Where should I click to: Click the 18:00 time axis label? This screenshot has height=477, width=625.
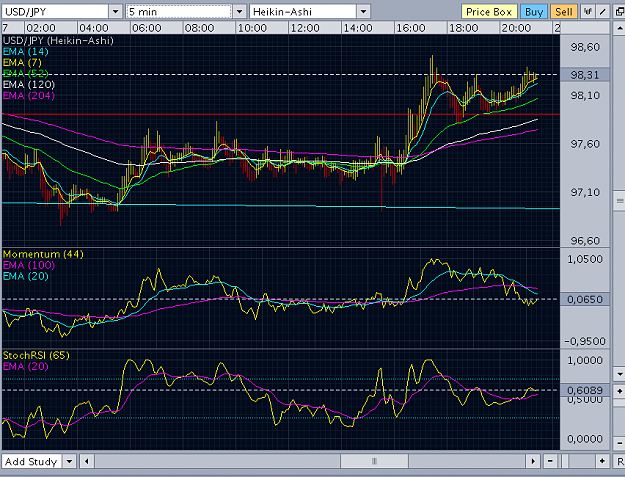pos(464,28)
